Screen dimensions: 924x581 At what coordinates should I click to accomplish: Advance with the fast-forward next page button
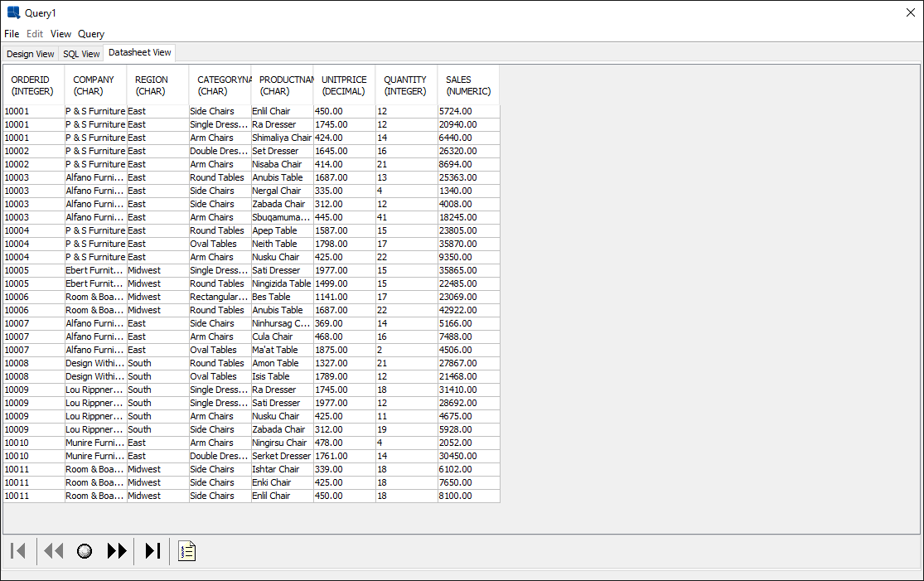(117, 551)
